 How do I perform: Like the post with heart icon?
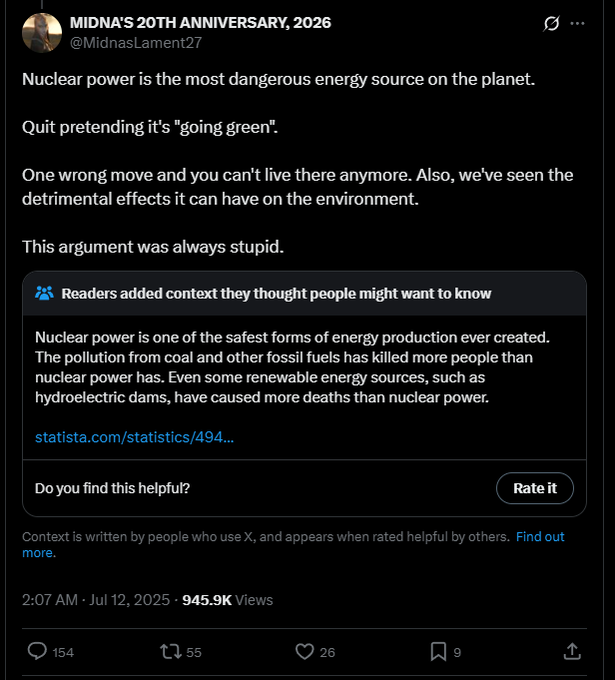point(305,651)
